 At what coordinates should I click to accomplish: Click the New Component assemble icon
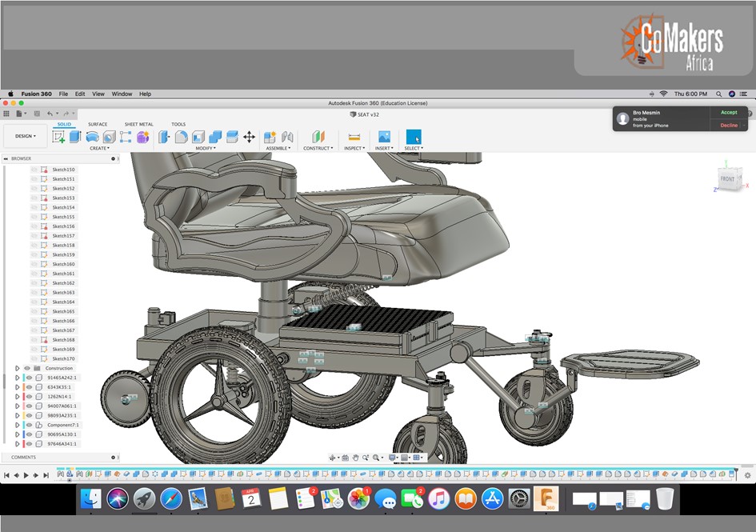click(x=270, y=137)
